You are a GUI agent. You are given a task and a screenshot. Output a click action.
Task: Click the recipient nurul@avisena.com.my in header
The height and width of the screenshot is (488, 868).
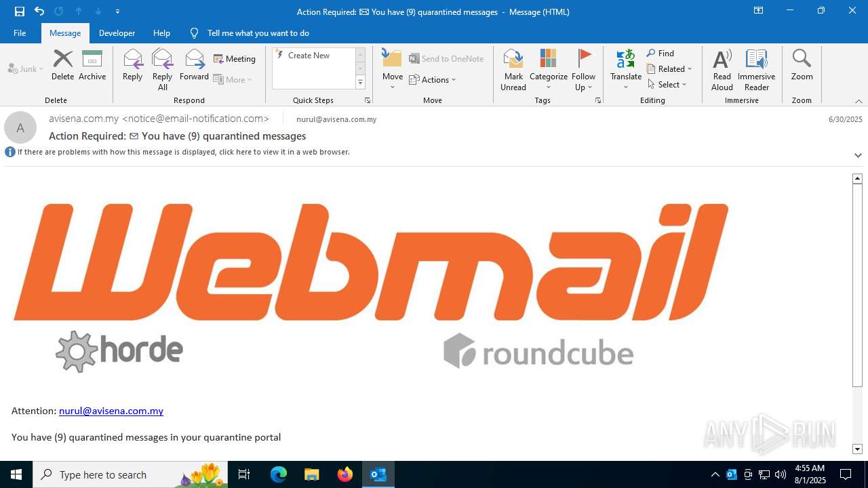click(336, 119)
